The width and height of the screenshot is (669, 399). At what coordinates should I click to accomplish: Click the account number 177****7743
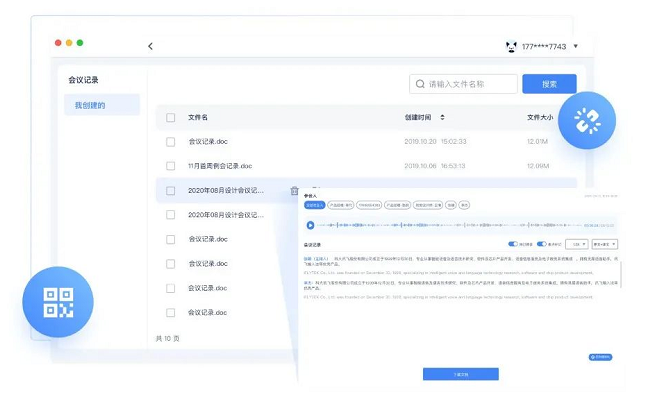[544, 47]
